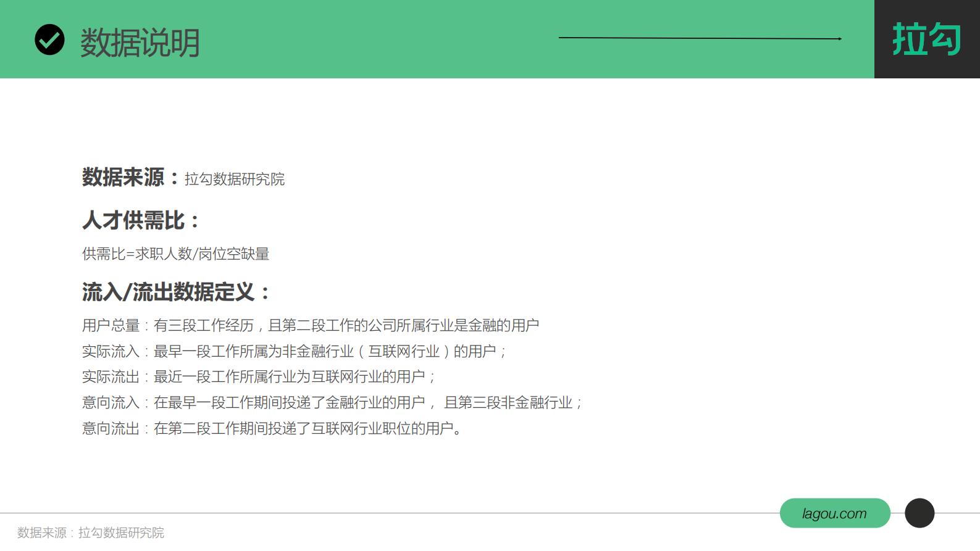Image resolution: width=980 pixels, height=551 pixels.
Task: Click 拉勾数据研究院 text beside the bold heading
Action: [235, 180]
